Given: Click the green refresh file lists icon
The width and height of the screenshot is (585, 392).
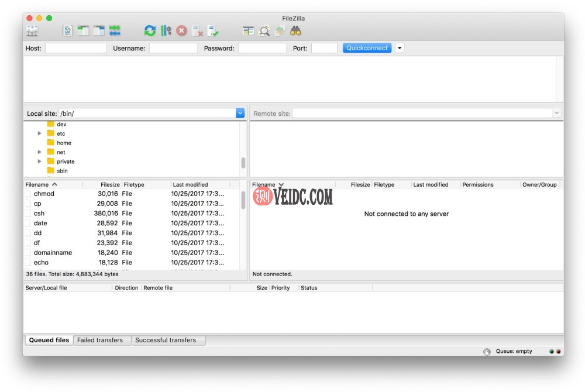Looking at the screenshot, I should tap(150, 31).
